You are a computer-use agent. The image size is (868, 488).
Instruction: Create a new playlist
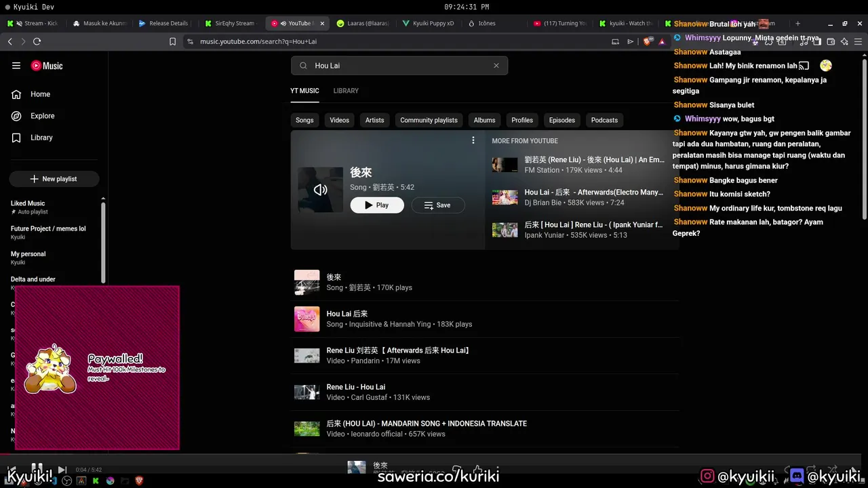coord(54,179)
